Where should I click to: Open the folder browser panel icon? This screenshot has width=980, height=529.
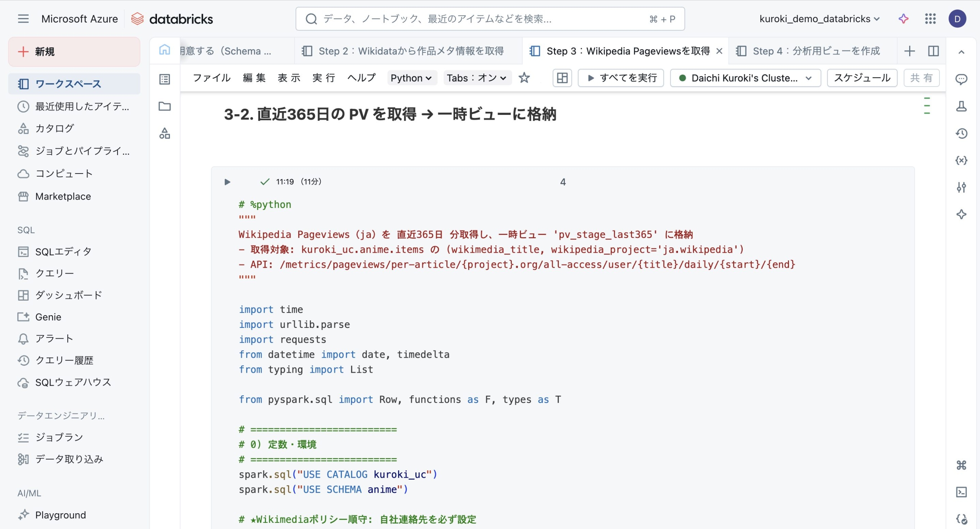tap(165, 106)
